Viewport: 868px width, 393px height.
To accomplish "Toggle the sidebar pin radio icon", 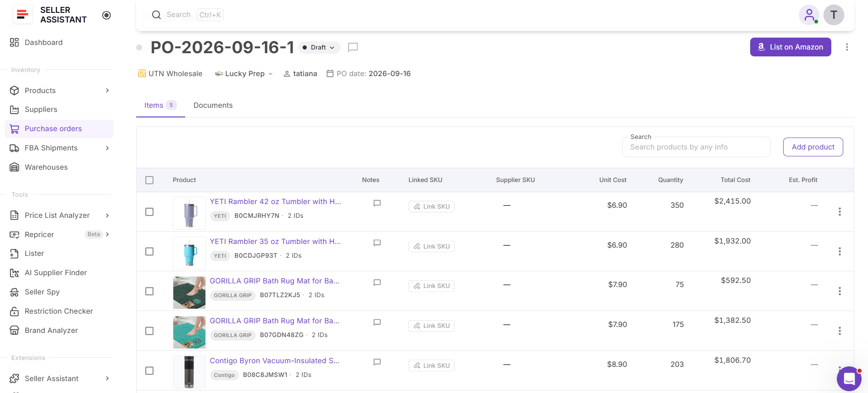I will pyautogui.click(x=106, y=15).
